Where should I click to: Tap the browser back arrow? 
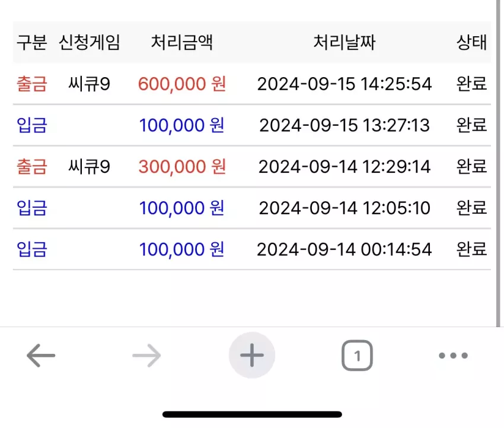(41, 356)
